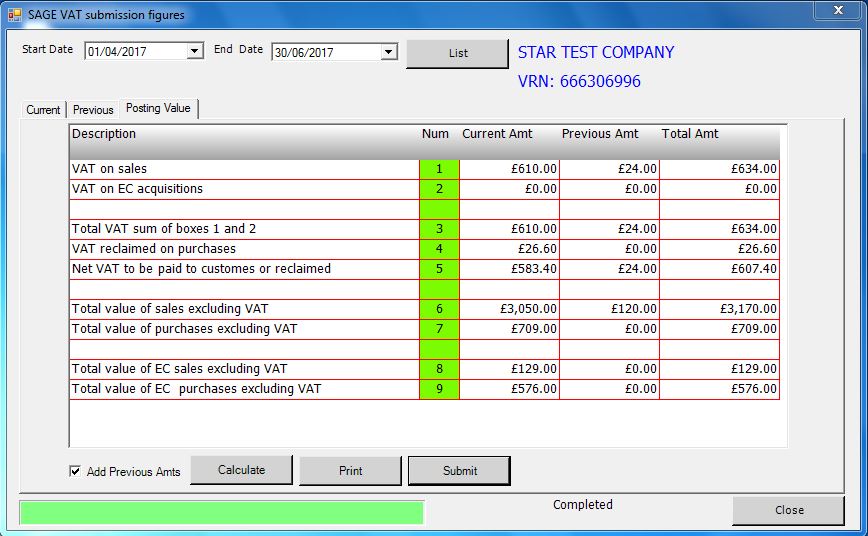The width and height of the screenshot is (868, 536).
Task: Click the green progress bar
Action: click(222, 512)
